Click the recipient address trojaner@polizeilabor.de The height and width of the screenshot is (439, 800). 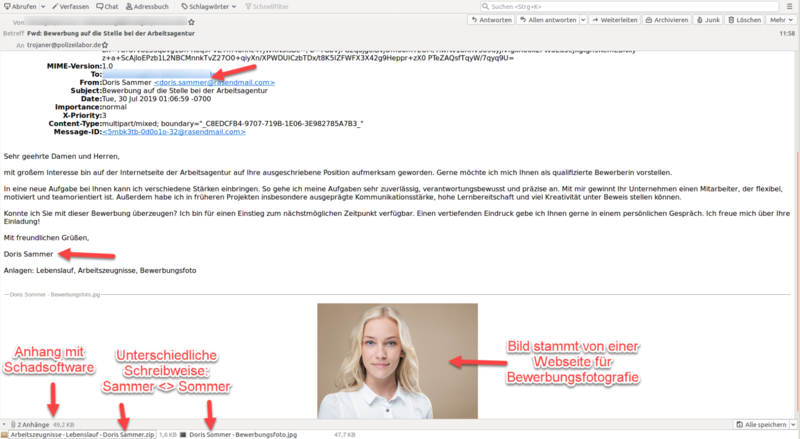pyautogui.click(x=64, y=45)
